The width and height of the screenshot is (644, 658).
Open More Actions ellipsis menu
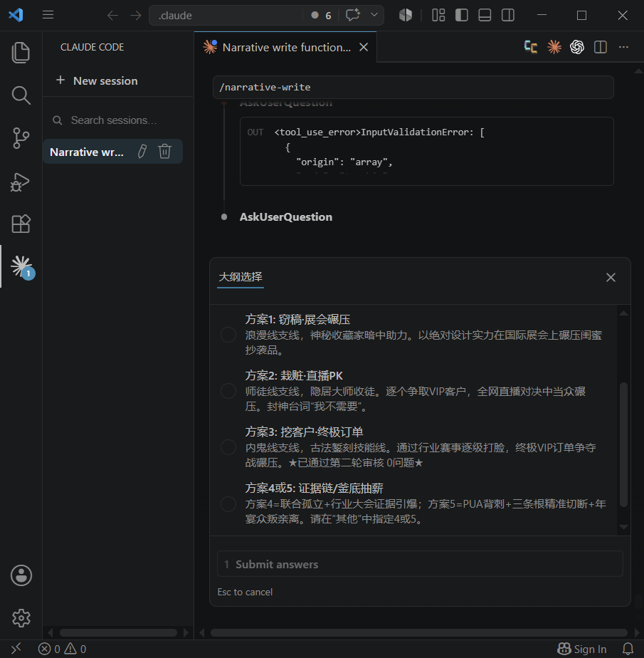coord(623,47)
